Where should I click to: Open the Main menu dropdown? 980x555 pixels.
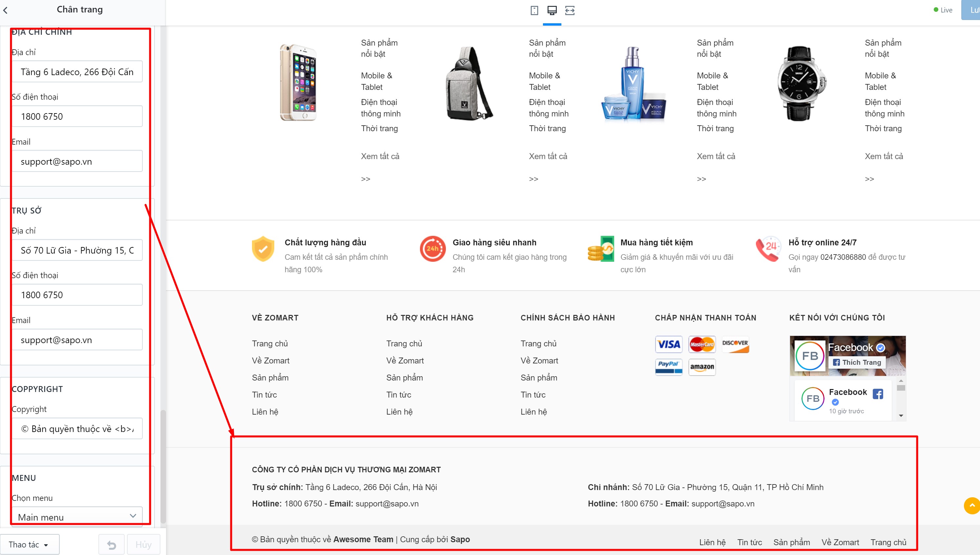click(77, 517)
